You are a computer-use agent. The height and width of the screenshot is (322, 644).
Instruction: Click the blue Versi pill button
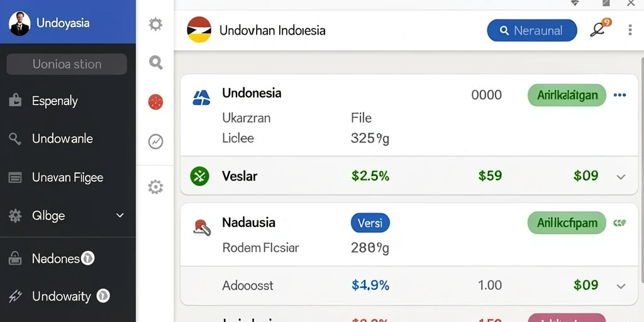click(370, 223)
